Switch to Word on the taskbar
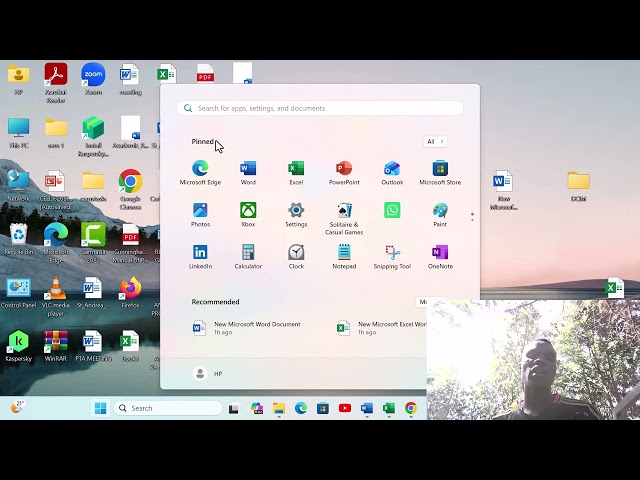The width and height of the screenshot is (640, 480). pyautogui.click(x=367, y=408)
